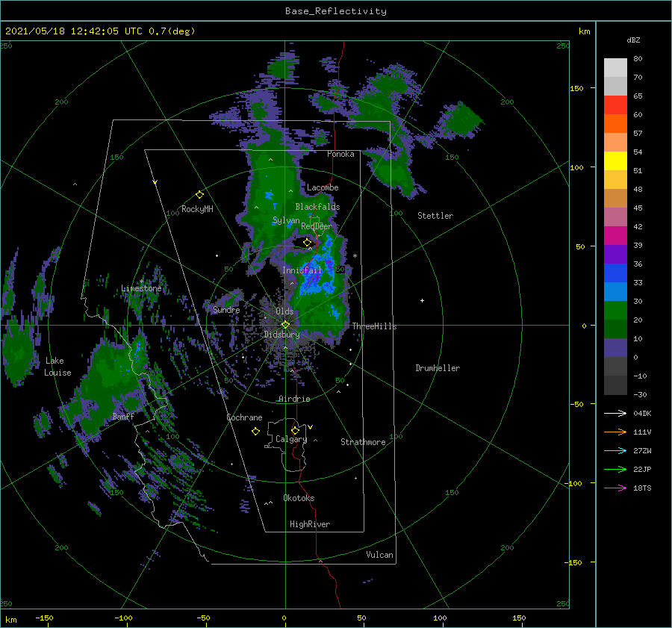Click the Lake Louise label
The width and height of the screenshot is (672, 628).
point(57,367)
